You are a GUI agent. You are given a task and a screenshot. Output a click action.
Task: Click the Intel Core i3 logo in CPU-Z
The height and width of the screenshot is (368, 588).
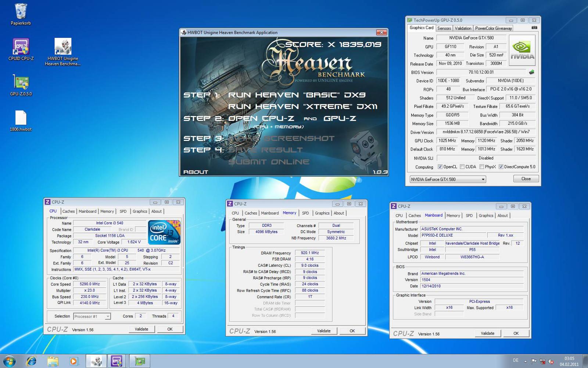click(x=164, y=232)
